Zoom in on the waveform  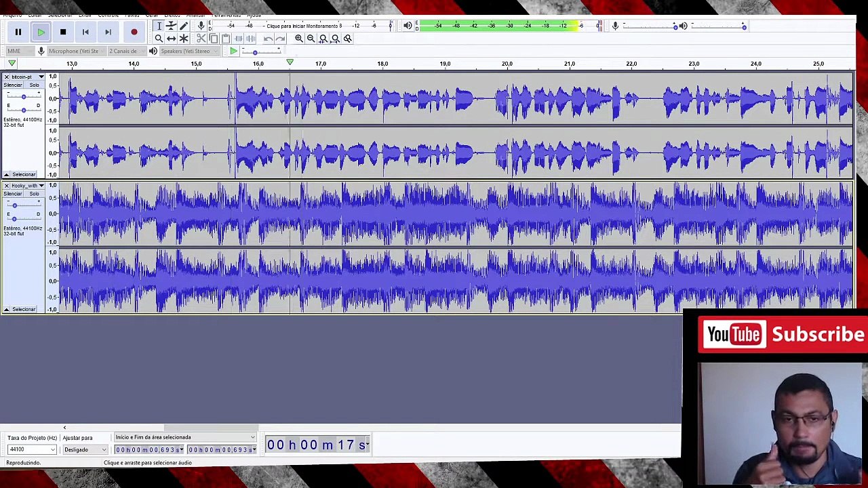[x=298, y=39]
